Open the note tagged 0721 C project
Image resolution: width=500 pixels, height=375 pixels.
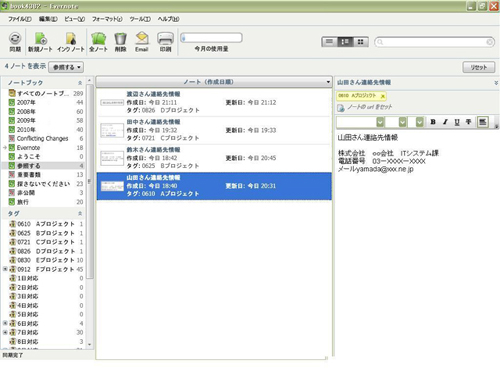[x=214, y=130]
